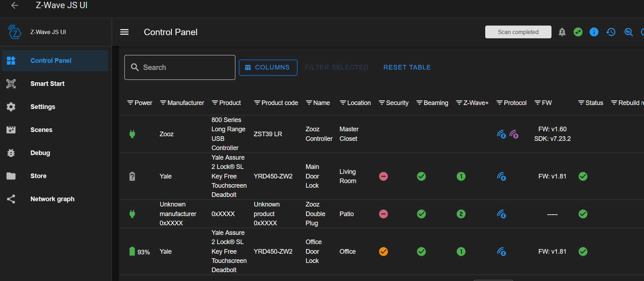Click the history clock icon in toolbar
Viewport: 644px width, 281px height.
[611, 32]
